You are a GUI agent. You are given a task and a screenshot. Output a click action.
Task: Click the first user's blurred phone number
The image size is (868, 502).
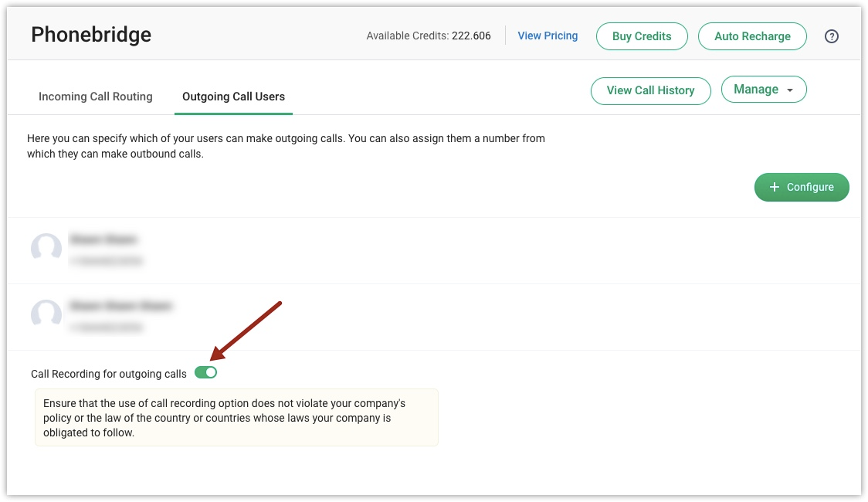pyautogui.click(x=107, y=261)
